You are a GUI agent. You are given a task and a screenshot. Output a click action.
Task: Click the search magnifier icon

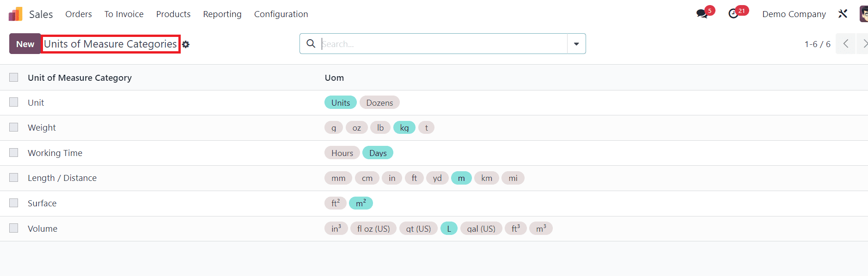(311, 43)
